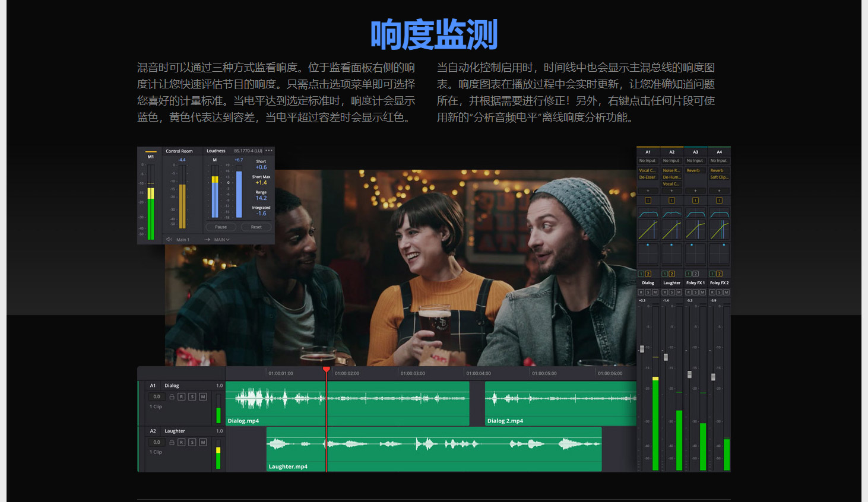Add an effect to mixer channel A3
Viewport: 868px width, 502px height.
pos(695,190)
